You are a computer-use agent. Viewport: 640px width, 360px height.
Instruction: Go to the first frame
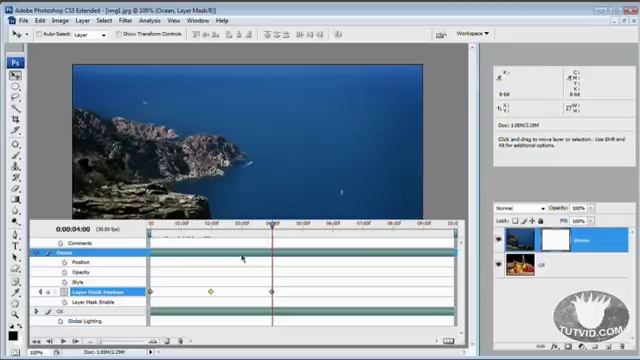coord(36,341)
